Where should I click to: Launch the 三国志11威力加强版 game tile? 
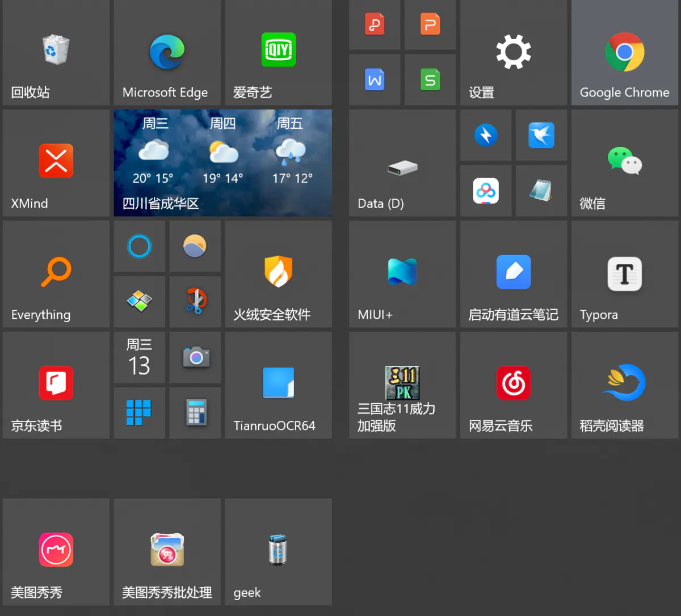(x=402, y=385)
